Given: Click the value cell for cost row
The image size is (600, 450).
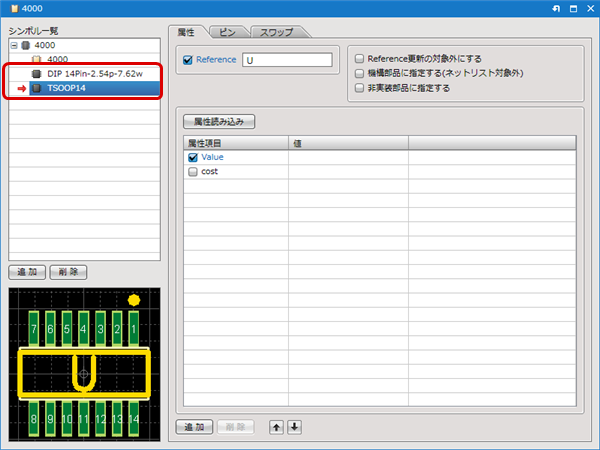Looking at the screenshot, I should (348, 172).
